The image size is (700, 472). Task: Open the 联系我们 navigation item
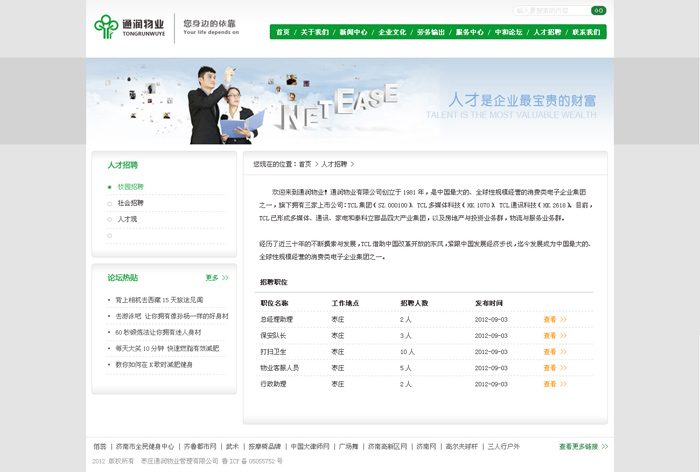(586, 32)
